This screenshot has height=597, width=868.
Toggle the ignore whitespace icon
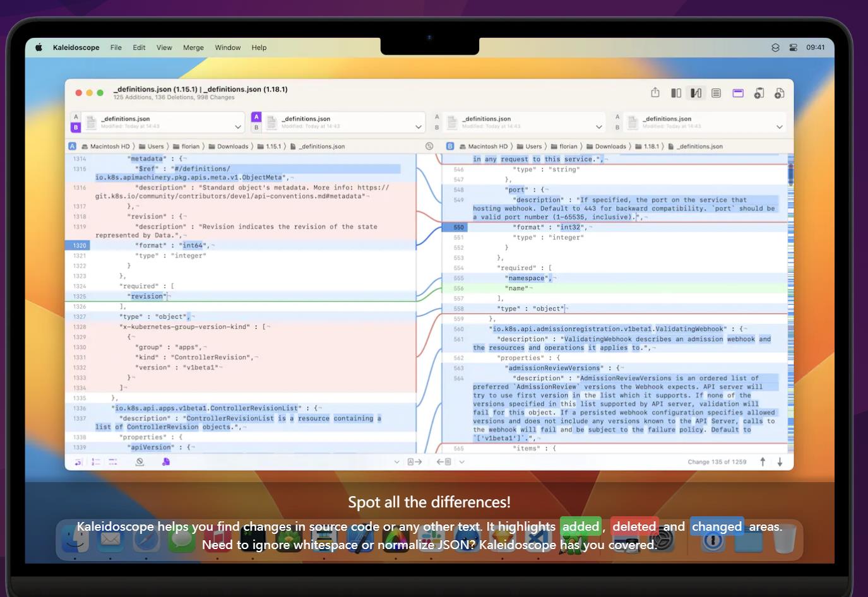[x=140, y=462]
